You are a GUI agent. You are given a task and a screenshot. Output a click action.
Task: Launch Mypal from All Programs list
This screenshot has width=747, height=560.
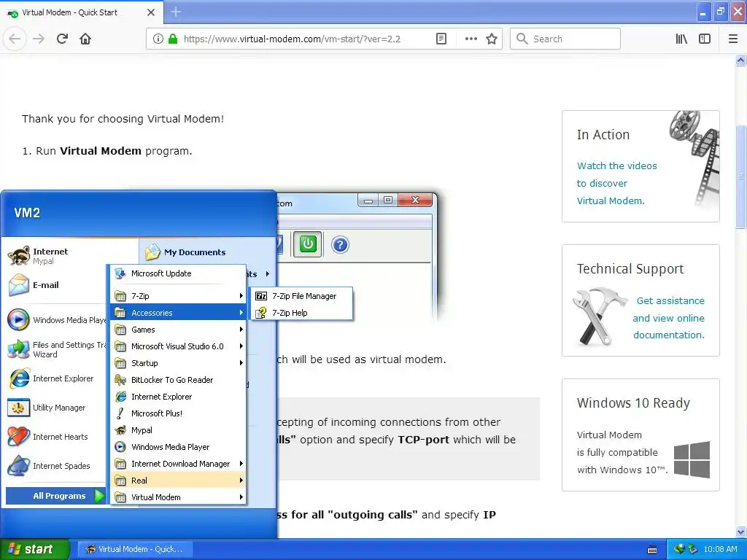coord(179,430)
